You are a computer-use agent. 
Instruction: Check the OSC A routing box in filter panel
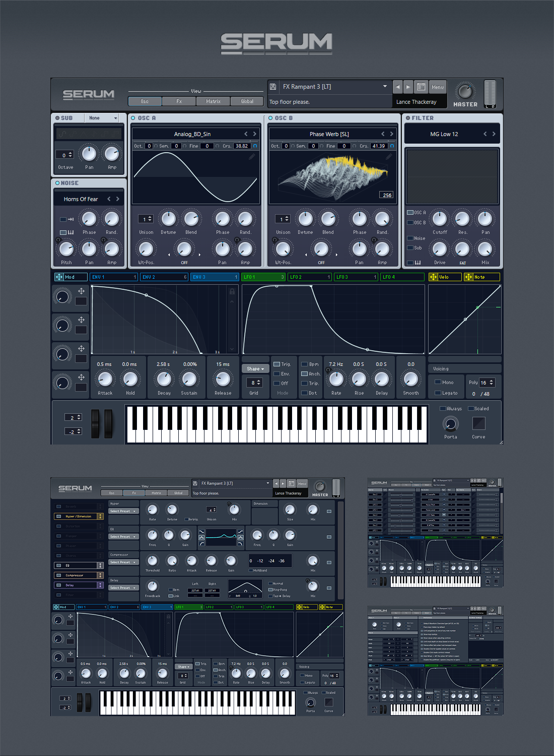click(x=410, y=213)
